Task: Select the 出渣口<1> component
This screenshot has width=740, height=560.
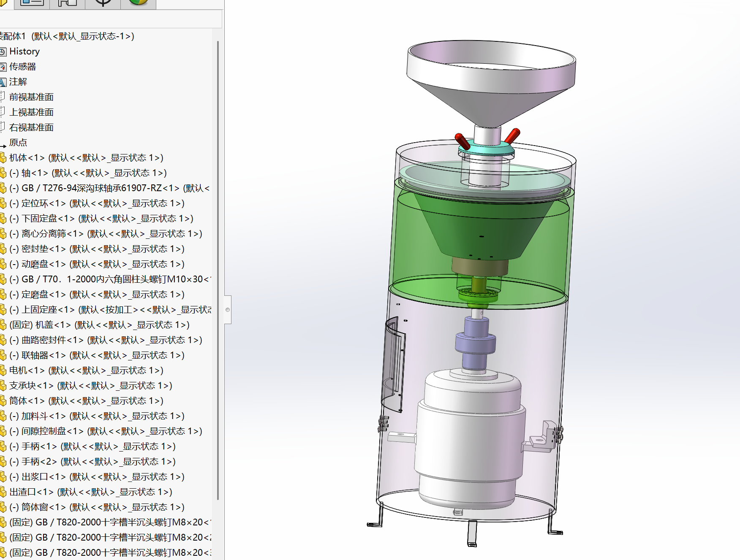Action: click(90, 492)
